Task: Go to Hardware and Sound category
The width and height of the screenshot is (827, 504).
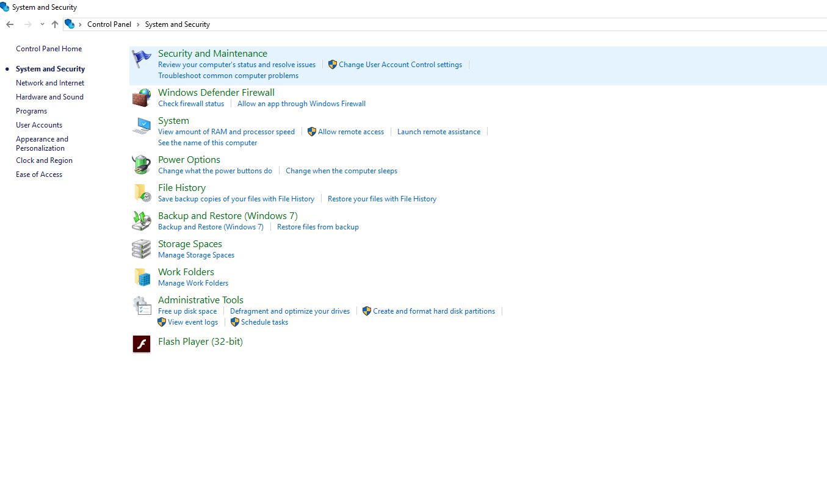Action: click(x=49, y=97)
